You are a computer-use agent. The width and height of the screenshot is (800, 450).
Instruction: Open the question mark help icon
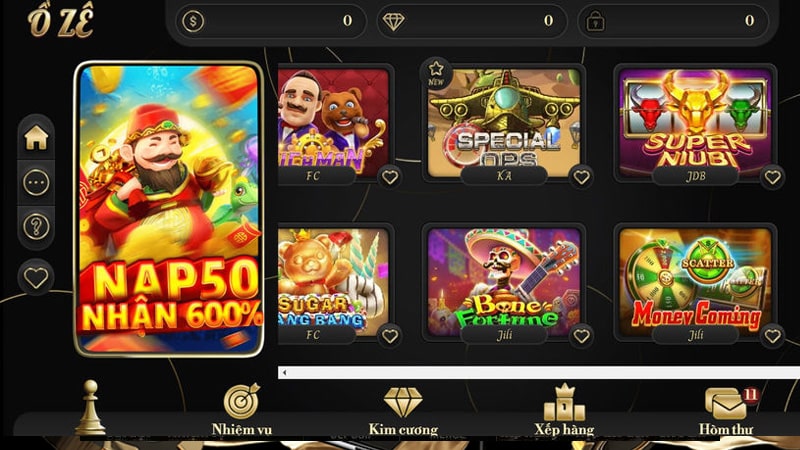pos(36,226)
